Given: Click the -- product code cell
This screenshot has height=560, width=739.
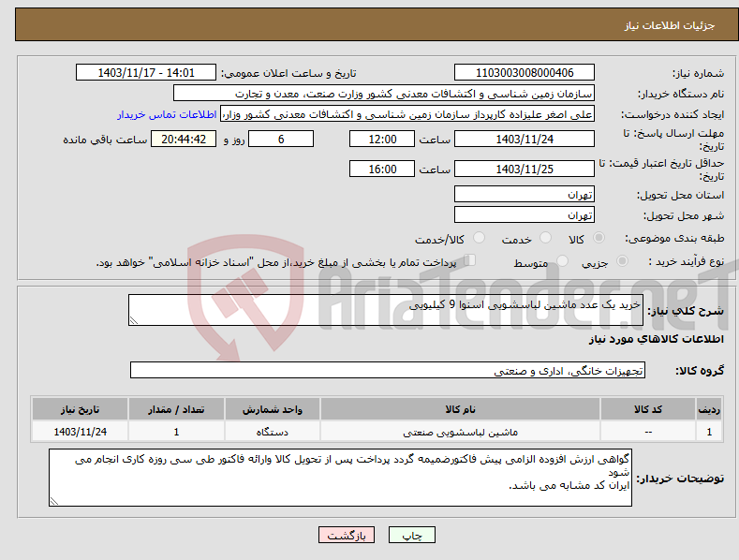Looking at the screenshot, I should point(648,432).
